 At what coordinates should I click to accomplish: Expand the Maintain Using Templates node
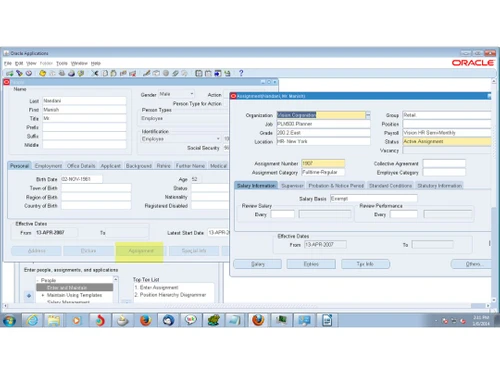(x=43, y=295)
